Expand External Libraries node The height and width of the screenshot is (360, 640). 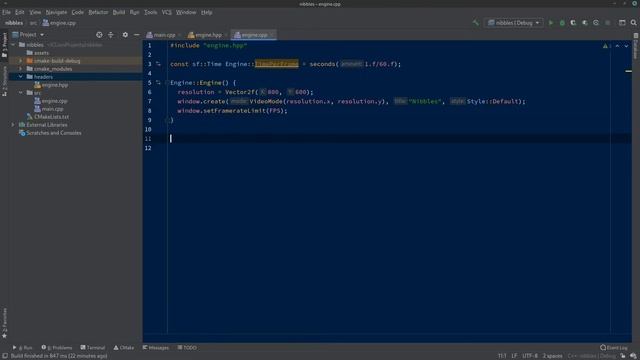[13, 125]
